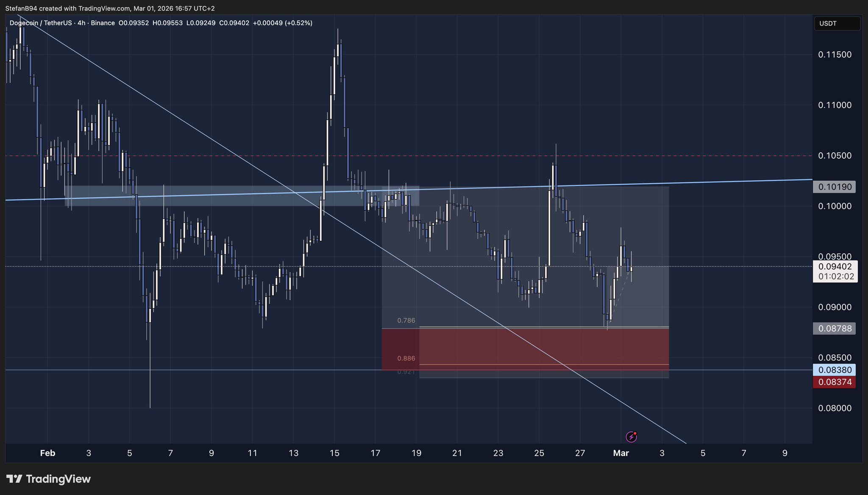Select the light blue 0.08380 price tag
868x495 pixels.
pyautogui.click(x=834, y=370)
